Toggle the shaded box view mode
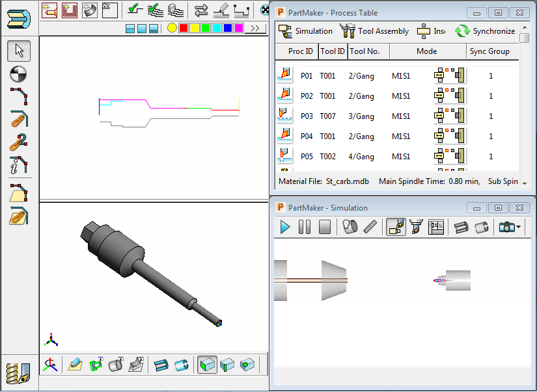Viewport: 537px width, 392px height. point(207,365)
